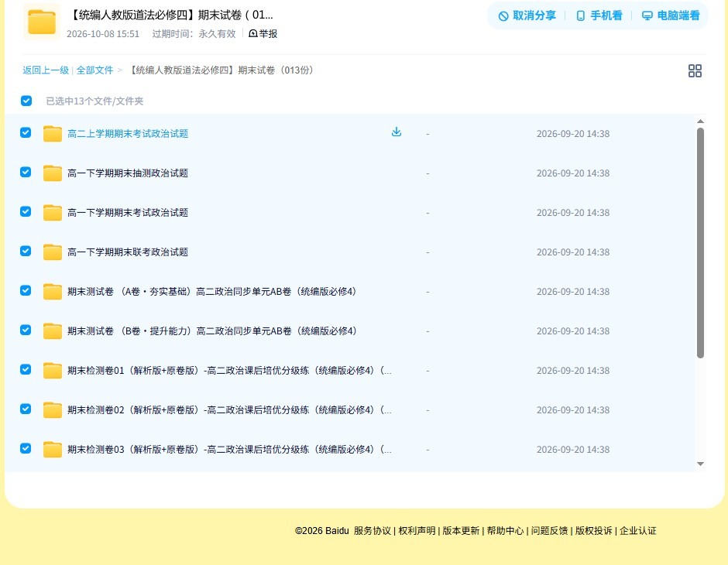
Task: Open 期末测试卷 (B卷・提升能力) folder name
Action: 211,330
